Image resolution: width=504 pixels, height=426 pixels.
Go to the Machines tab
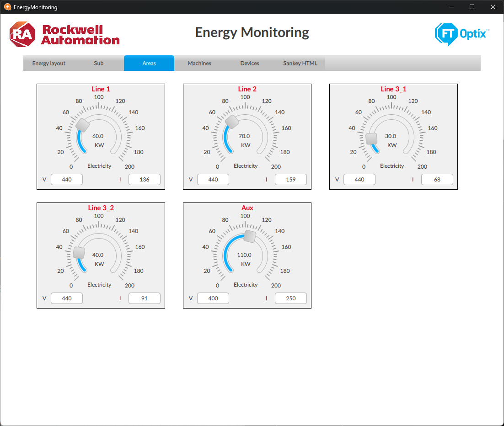(199, 63)
